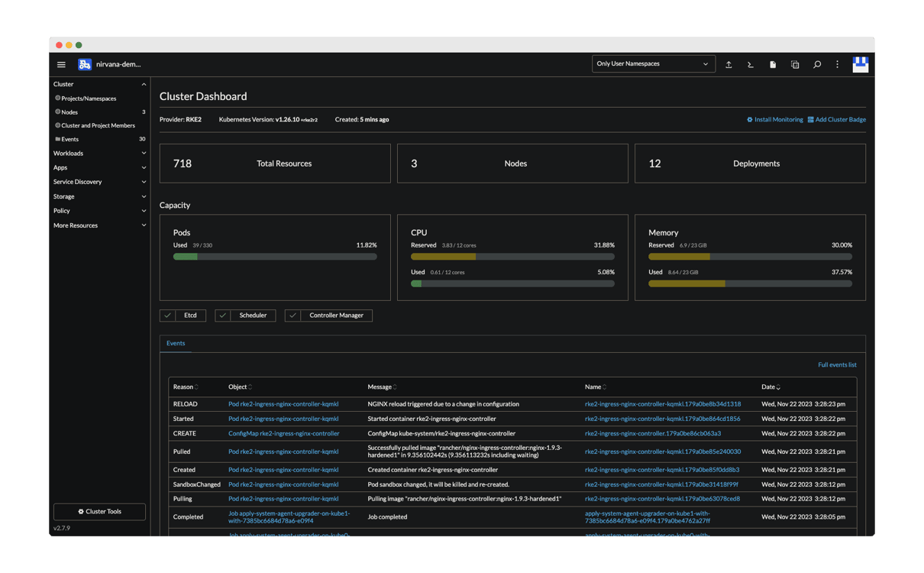Click the Rancher cluster logo icon
The image size is (924, 573).
coord(85,64)
